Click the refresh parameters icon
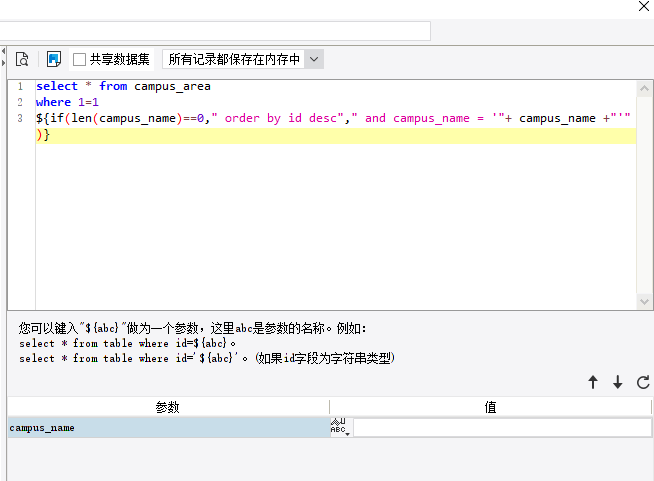Image resolution: width=654 pixels, height=481 pixels. pyautogui.click(x=643, y=382)
